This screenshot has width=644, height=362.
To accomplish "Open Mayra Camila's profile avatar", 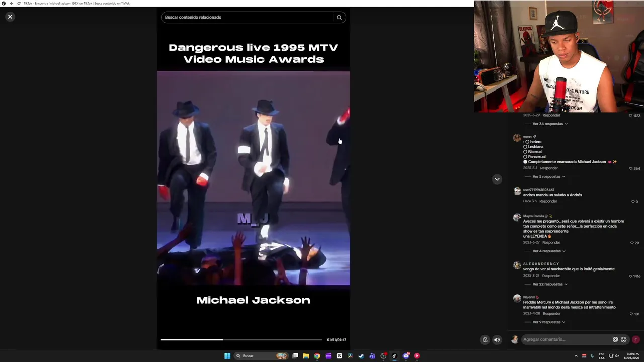I will (x=517, y=218).
